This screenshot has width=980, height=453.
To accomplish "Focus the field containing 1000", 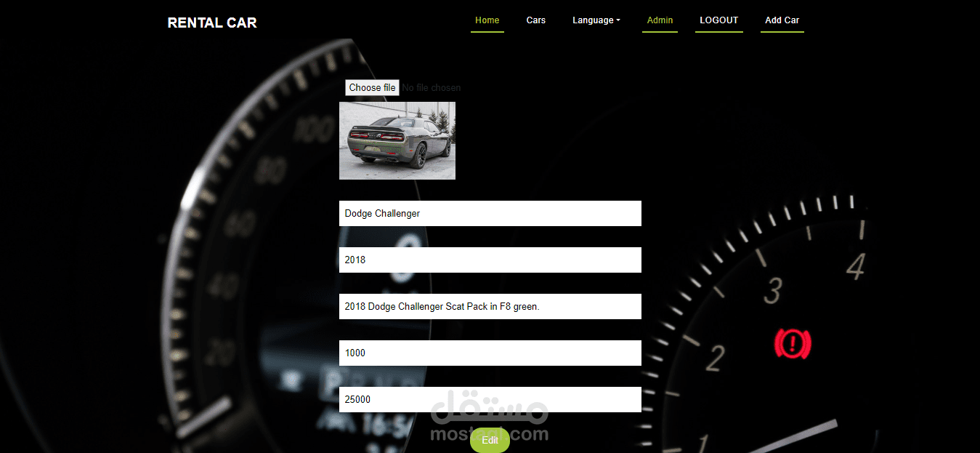I will click(x=490, y=353).
